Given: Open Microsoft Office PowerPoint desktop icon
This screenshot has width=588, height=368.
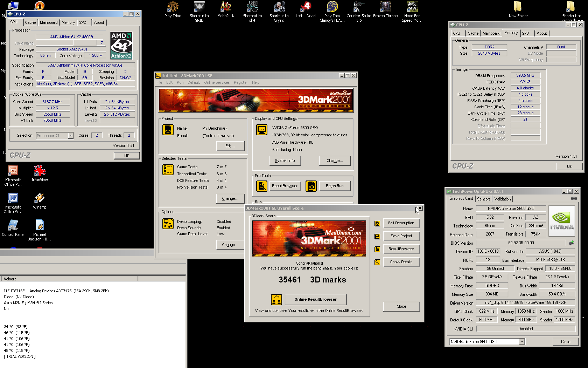Looking at the screenshot, I should 13,176.
